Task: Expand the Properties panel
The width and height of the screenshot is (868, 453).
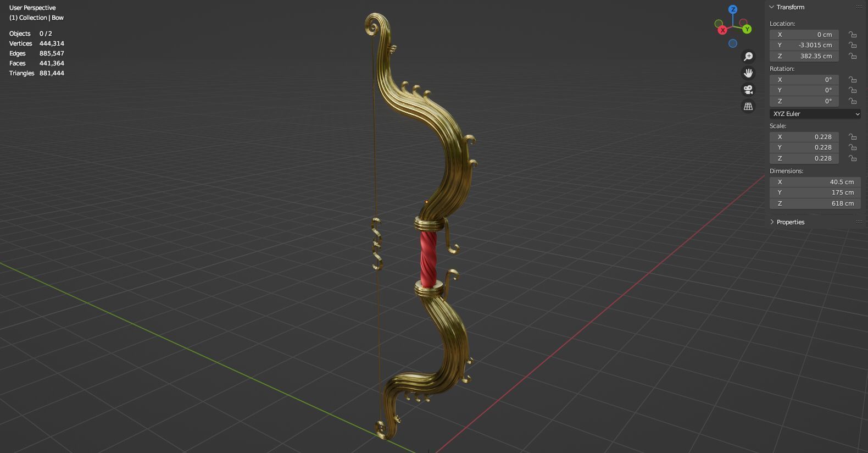Action: tap(772, 222)
